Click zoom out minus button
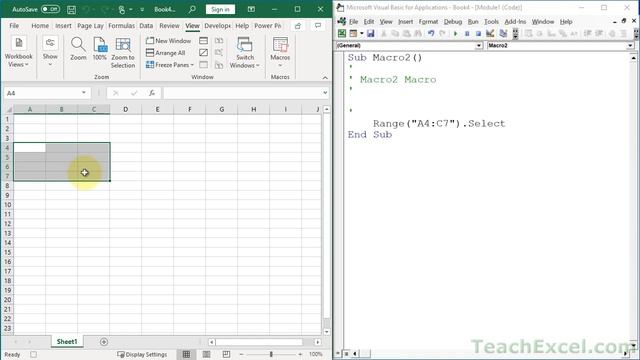This screenshot has height=360, width=640. click(241, 354)
